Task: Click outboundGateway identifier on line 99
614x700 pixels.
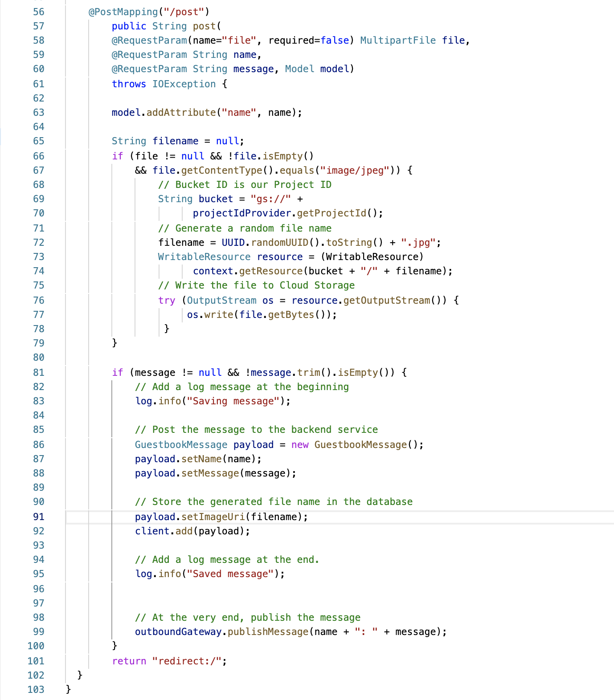Action: [178, 631]
